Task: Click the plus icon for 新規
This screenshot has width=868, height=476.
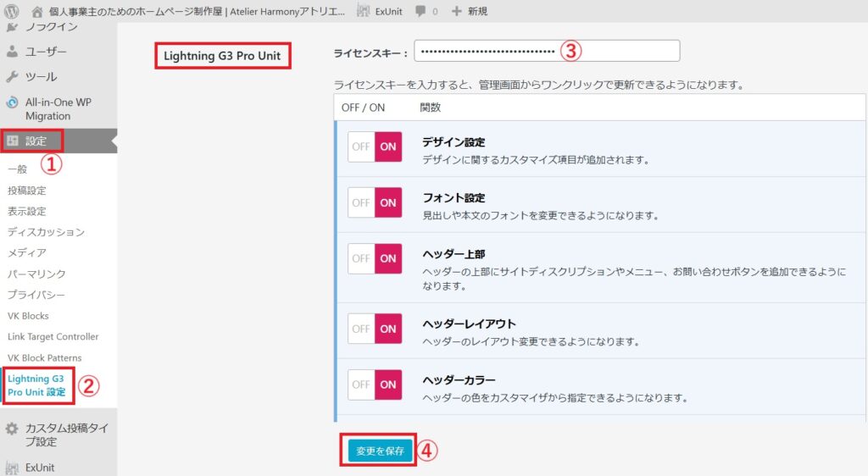Action: tap(456, 11)
